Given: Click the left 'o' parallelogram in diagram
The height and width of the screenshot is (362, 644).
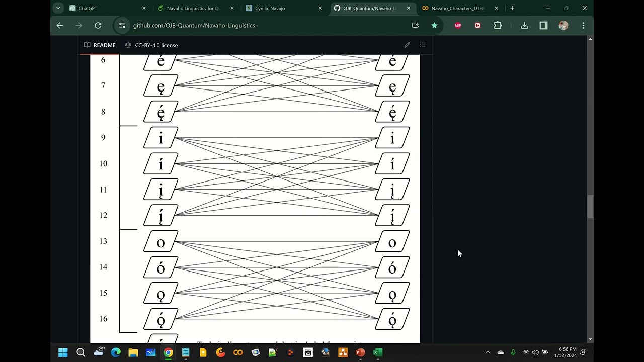Looking at the screenshot, I should 161,241.
